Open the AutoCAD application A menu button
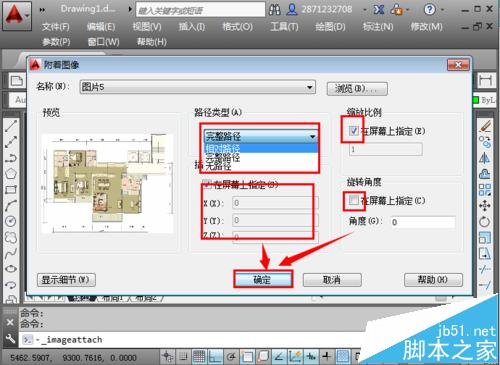500x365 pixels. pyautogui.click(x=17, y=16)
